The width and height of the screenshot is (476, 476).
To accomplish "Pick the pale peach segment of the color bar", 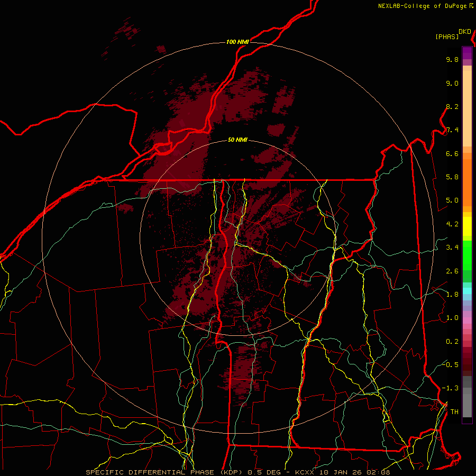I will pyautogui.click(x=467, y=109).
